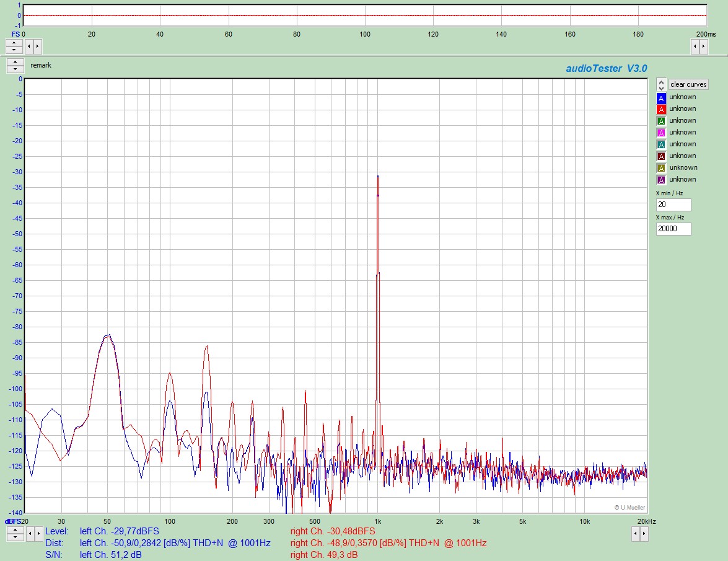Click the left arrow under the 20kHz mark
This screenshot has width=728, height=561.
[636, 534]
